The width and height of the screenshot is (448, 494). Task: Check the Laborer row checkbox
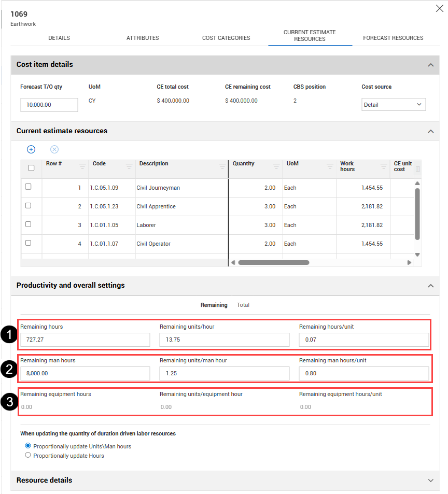coord(29,224)
